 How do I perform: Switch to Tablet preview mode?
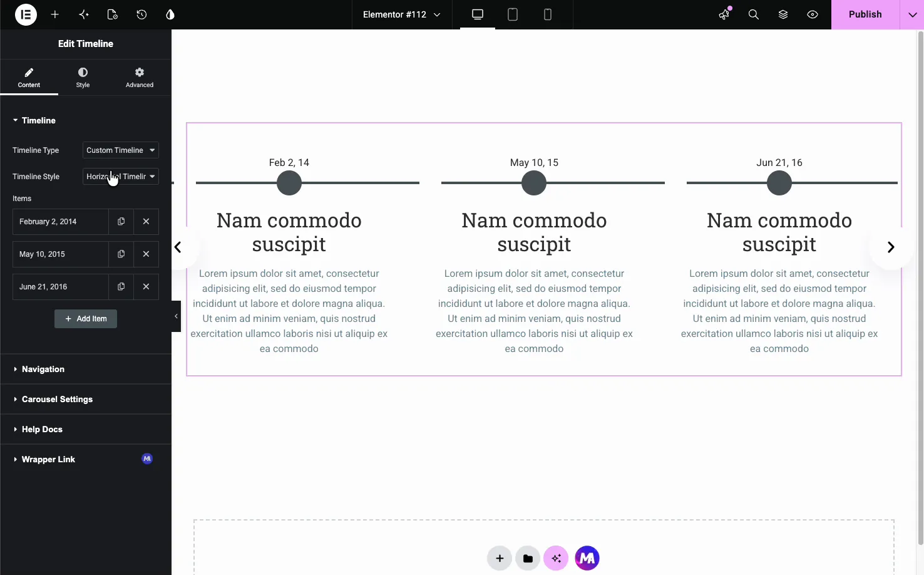pos(513,14)
